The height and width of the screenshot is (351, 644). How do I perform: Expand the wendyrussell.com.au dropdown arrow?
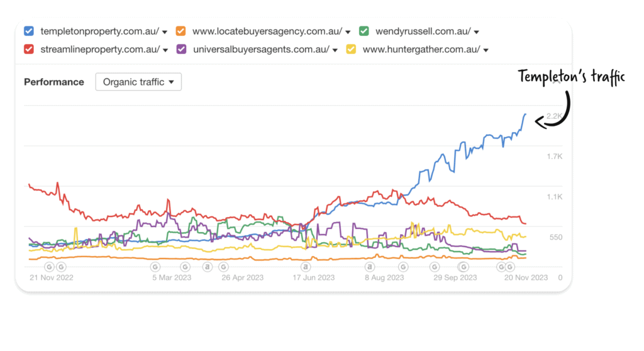pyautogui.click(x=477, y=32)
